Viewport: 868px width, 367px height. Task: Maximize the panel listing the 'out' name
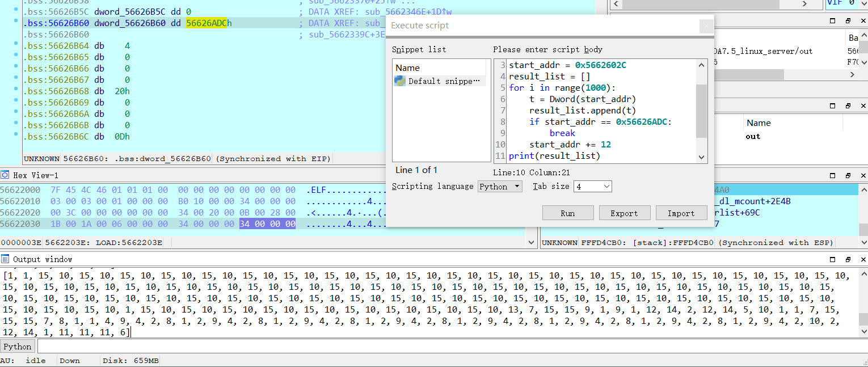833,106
